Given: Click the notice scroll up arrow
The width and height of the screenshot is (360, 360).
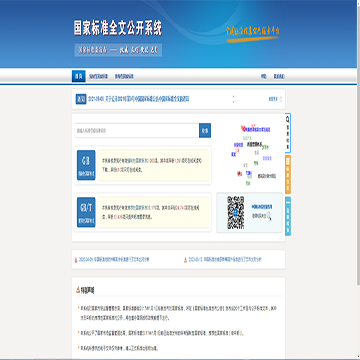Looking at the screenshot, I should (233, 97).
